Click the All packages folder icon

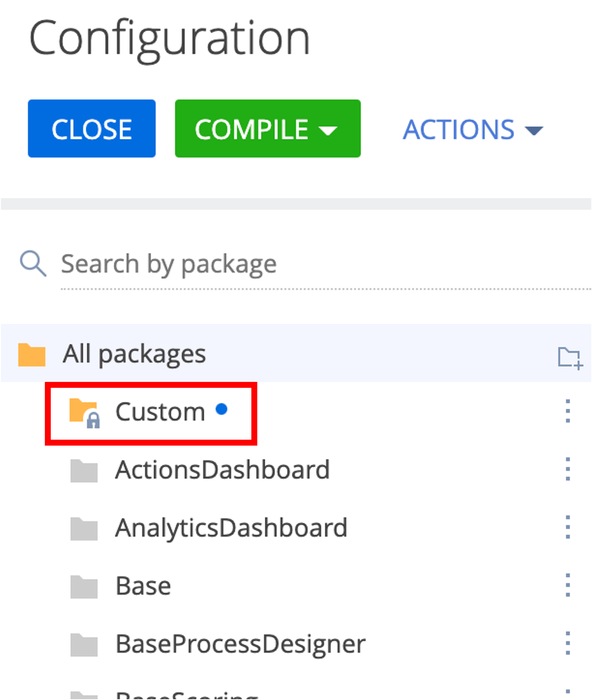[x=32, y=354]
